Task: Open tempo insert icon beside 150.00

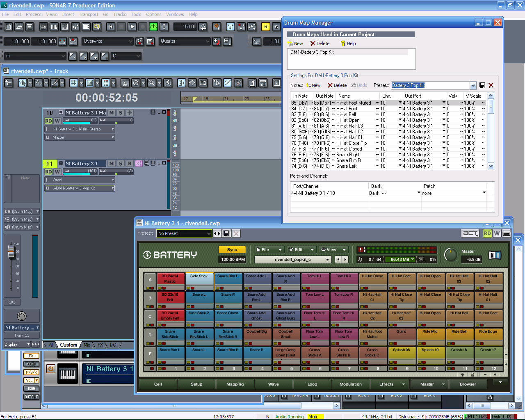Action: pos(203,27)
